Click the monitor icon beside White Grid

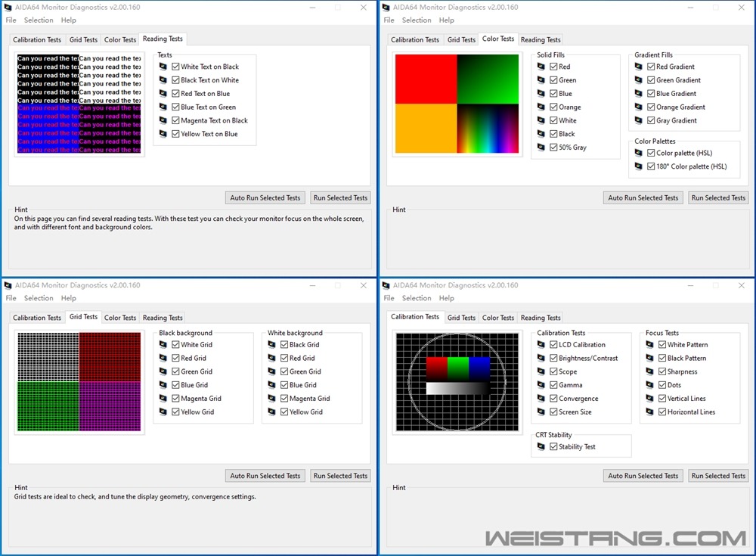(x=163, y=345)
